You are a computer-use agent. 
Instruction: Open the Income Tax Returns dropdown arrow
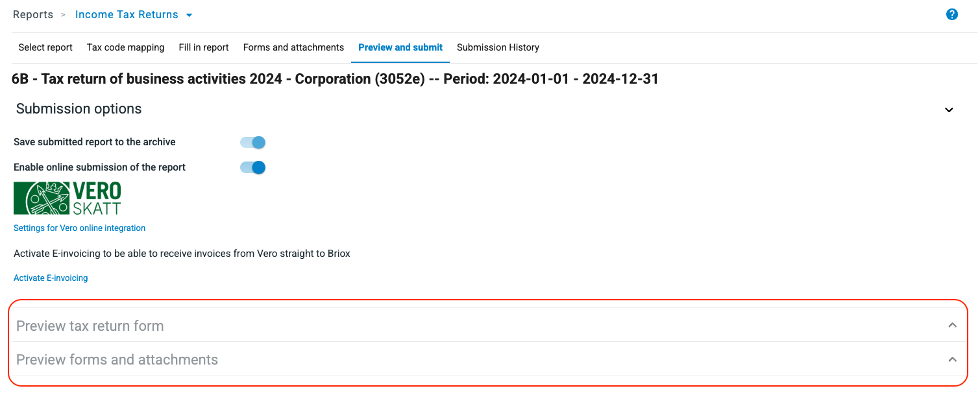(188, 14)
